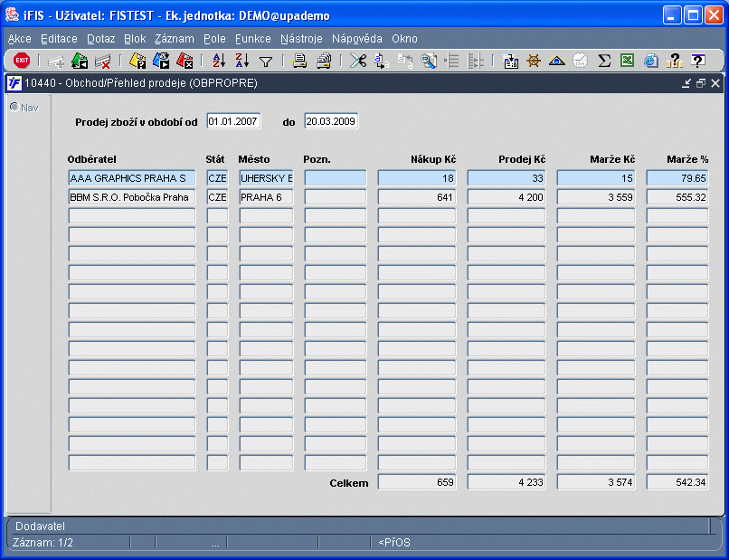The width and height of the screenshot is (729, 560).
Task: Click the question mark with blocks icon
Action: [674, 61]
